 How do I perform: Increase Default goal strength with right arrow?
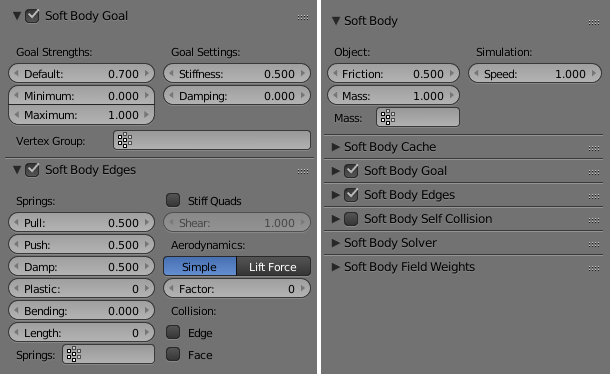pos(147,73)
